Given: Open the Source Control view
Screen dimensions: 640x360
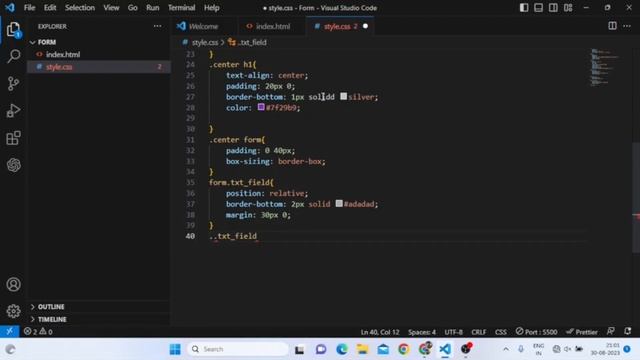Looking at the screenshot, I should [x=13, y=83].
